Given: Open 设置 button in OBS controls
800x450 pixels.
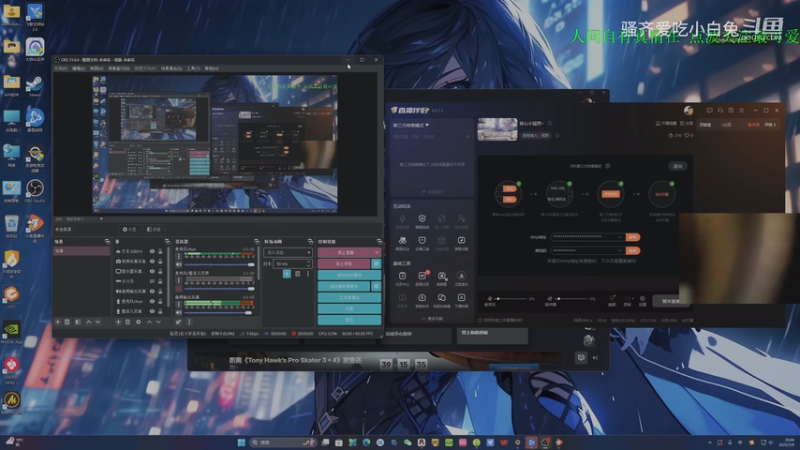Looking at the screenshot, I should [x=349, y=309].
